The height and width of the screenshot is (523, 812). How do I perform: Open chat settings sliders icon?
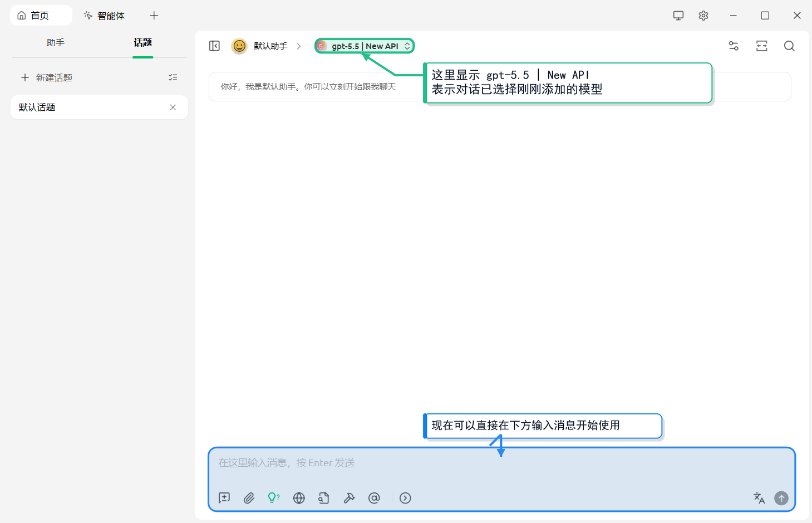pyautogui.click(x=734, y=46)
